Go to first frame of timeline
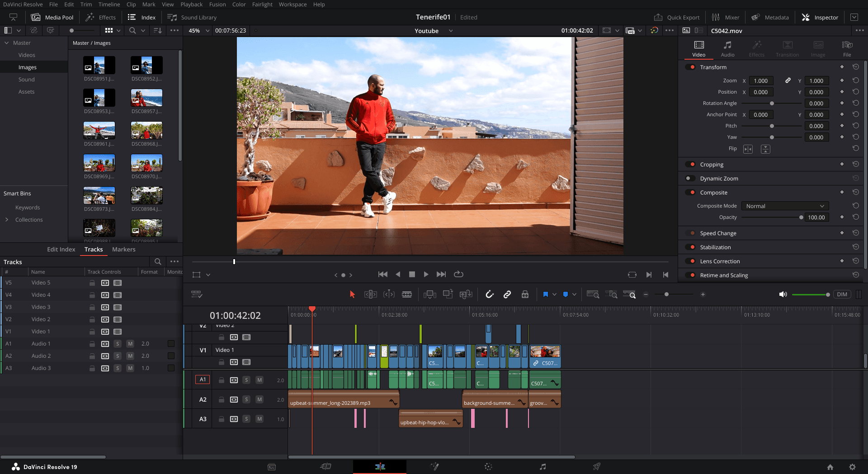The width and height of the screenshot is (868, 474). [x=383, y=275]
